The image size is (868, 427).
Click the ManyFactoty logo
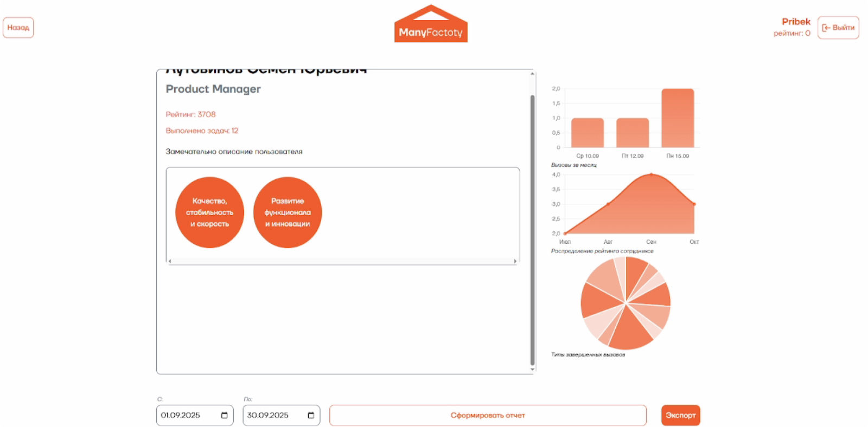[x=431, y=24]
